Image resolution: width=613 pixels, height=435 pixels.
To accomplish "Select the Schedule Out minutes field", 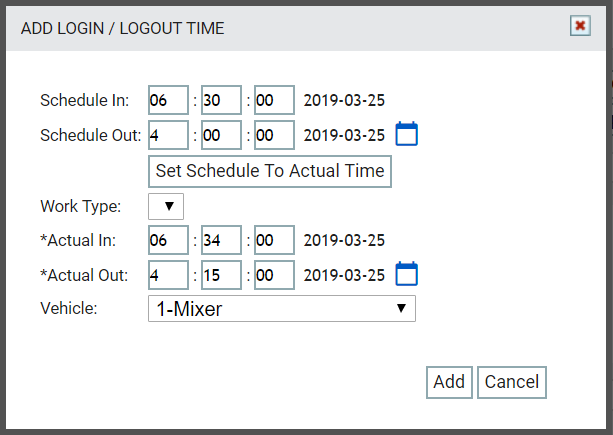I will (221, 135).
